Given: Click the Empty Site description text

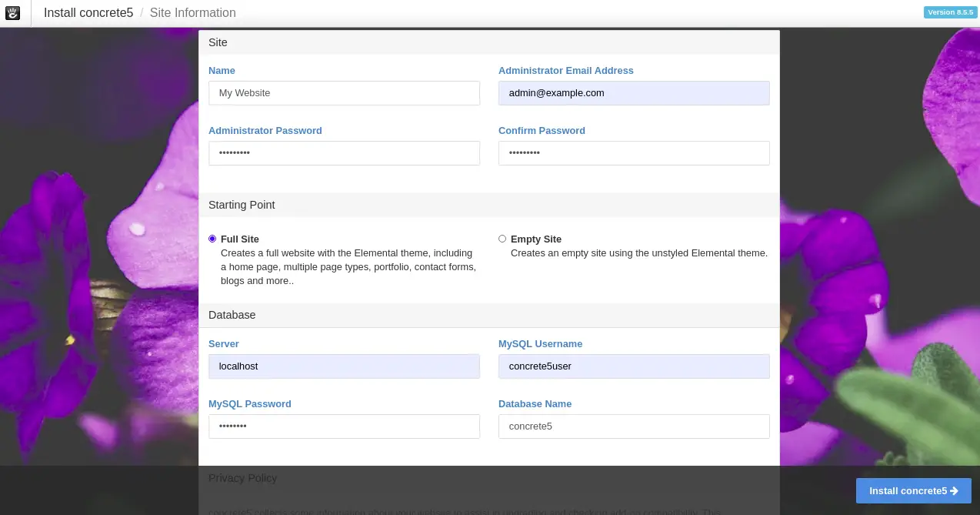Looking at the screenshot, I should [639, 253].
